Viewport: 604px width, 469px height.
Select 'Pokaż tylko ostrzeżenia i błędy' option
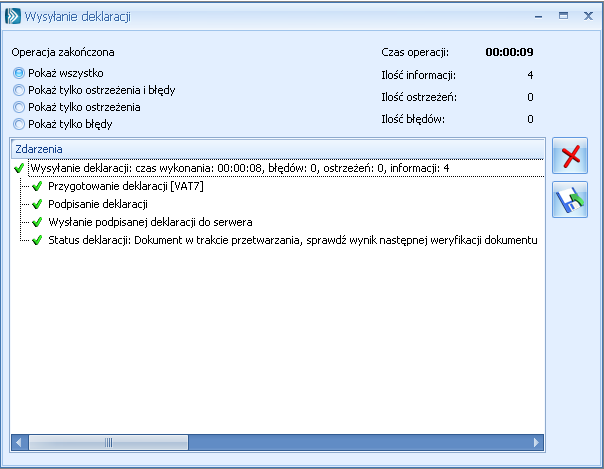(94, 90)
